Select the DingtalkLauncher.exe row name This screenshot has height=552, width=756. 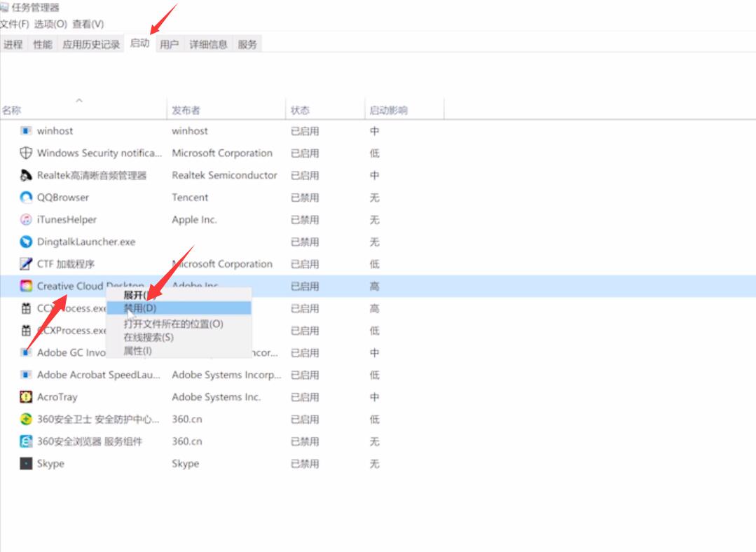pos(86,242)
